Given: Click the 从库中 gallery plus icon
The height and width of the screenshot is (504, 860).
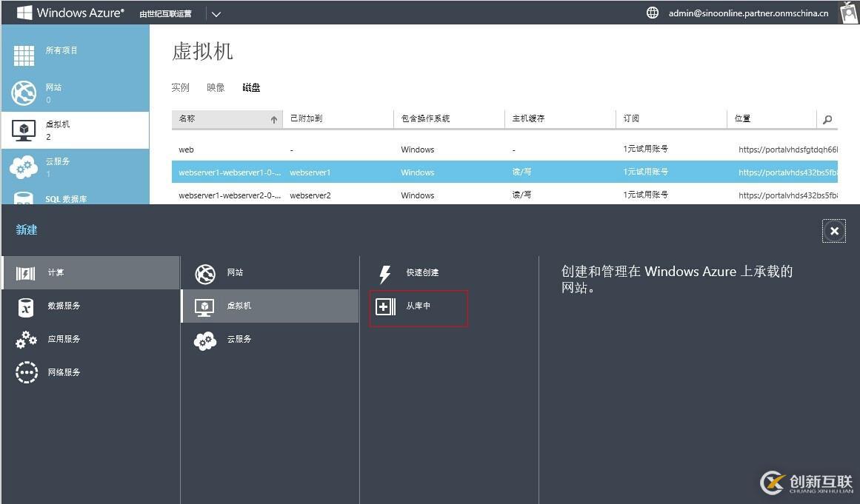Looking at the screenshot, I should click(386, 307).
